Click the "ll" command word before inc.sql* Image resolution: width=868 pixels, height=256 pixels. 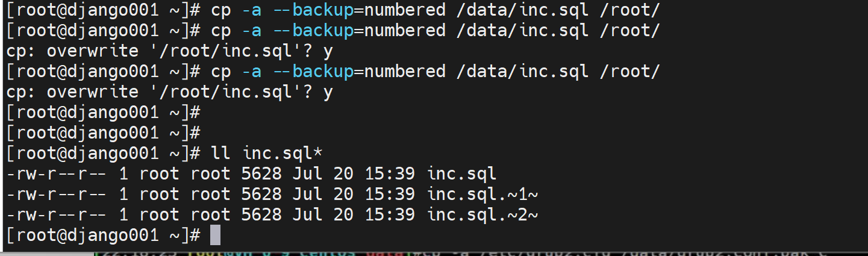coord(221,153)
